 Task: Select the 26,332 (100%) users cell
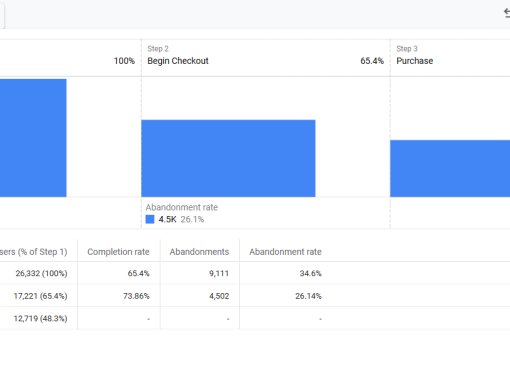coord(41,273)
